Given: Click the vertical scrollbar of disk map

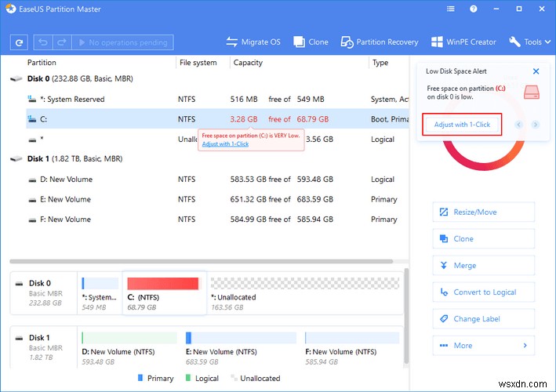Looking at the screenshot, I should (x=406, y=315).
